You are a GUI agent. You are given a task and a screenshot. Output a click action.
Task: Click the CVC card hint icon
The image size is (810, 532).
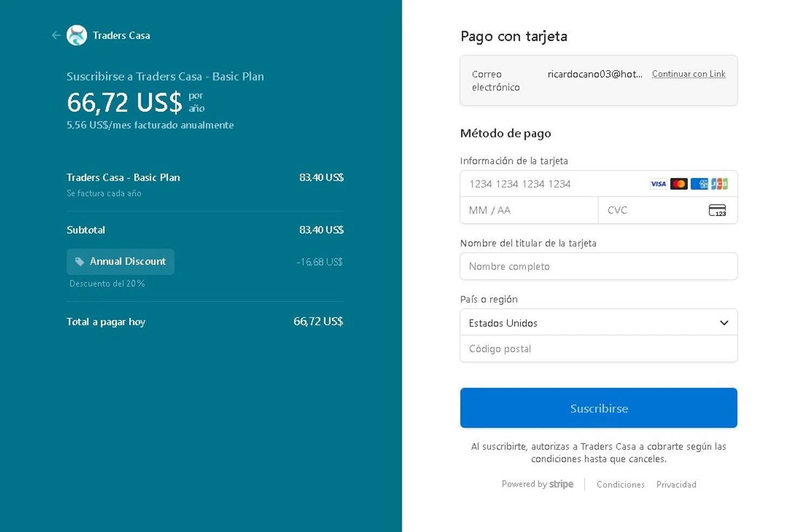717,210
